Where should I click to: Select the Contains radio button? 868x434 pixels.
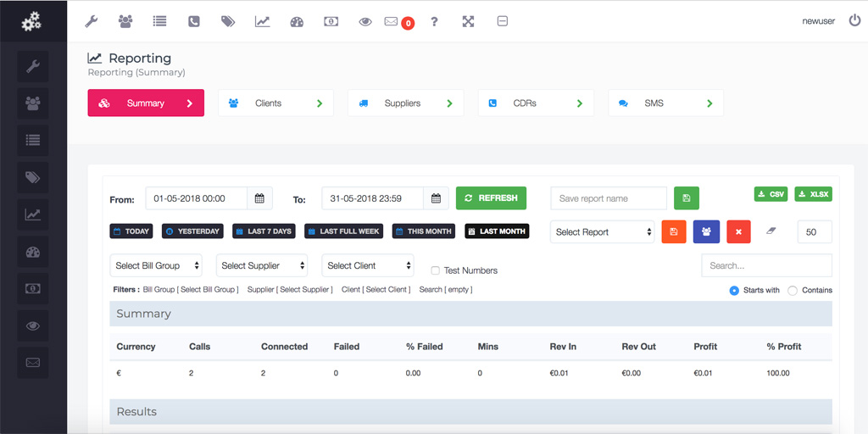pos(793,290)
